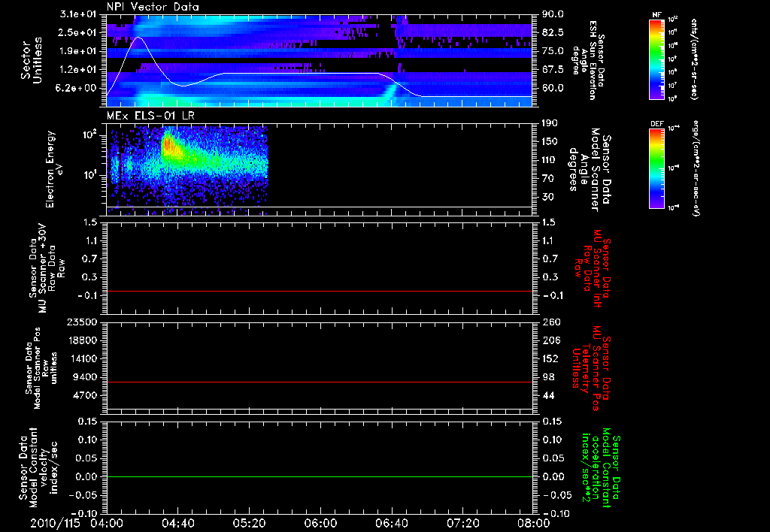Click the '9400' scanner position tick
The height and width of the screenshot is (532, 770).
[85, 377]
